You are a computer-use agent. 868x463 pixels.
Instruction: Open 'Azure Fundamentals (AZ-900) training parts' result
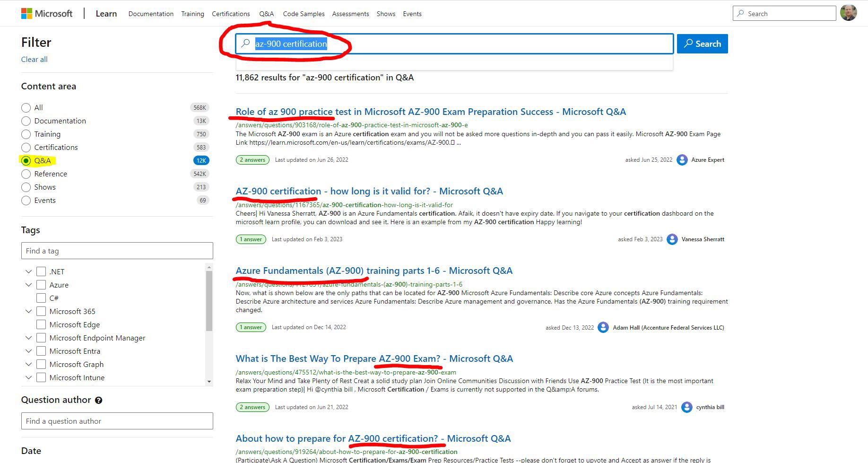[x=374, y=271]
